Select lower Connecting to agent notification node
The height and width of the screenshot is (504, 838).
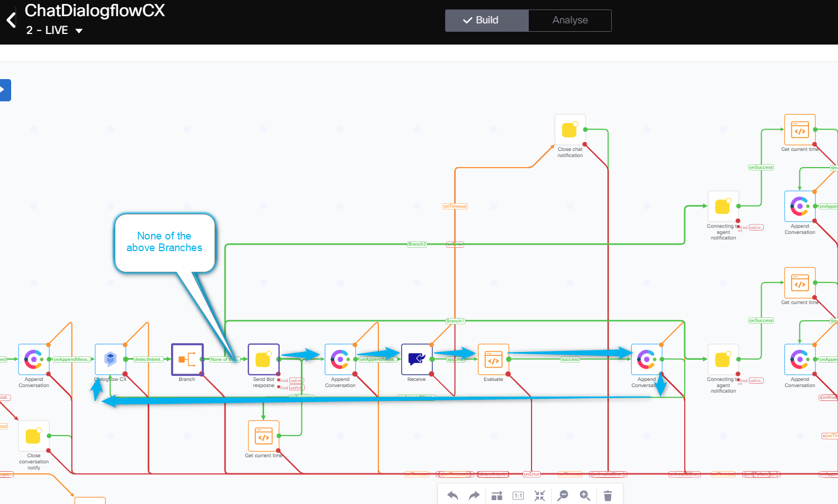[x=723, y=359]
